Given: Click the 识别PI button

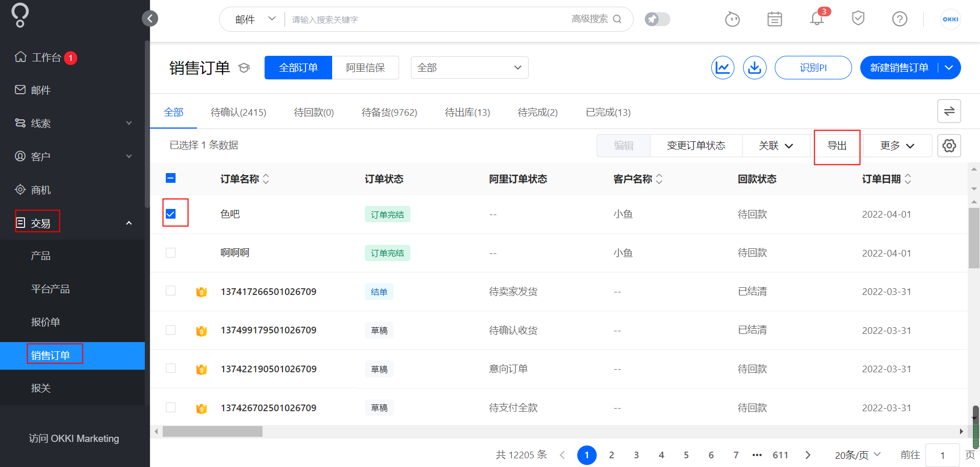Looking at the screenshot, I should click(x=813, y=68).
